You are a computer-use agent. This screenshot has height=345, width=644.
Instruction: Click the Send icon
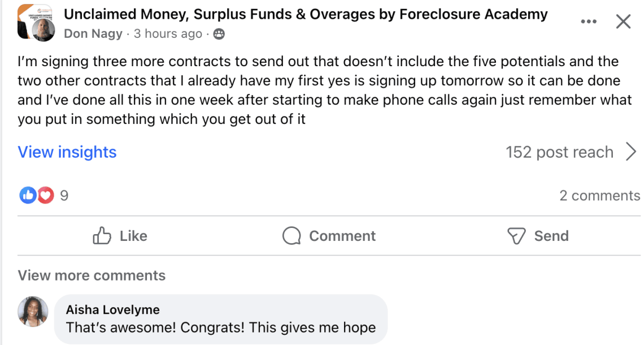tap(516, 236)
